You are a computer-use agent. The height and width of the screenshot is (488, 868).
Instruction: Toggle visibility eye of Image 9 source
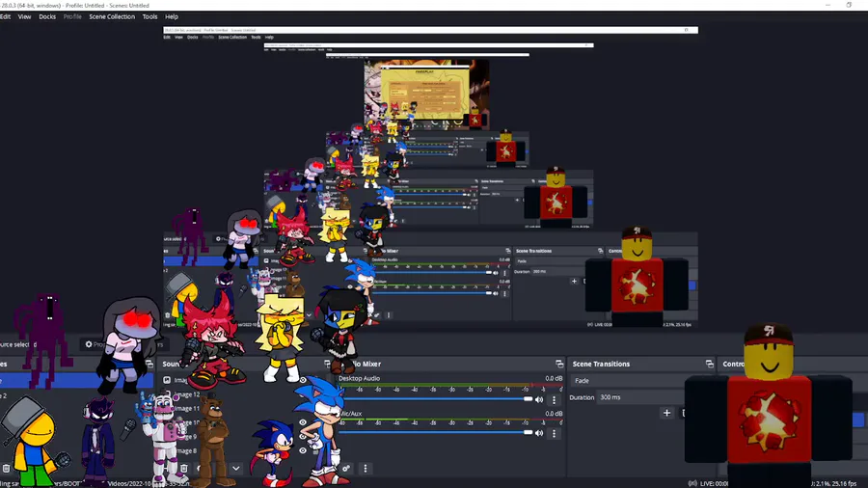click(303, 437)
